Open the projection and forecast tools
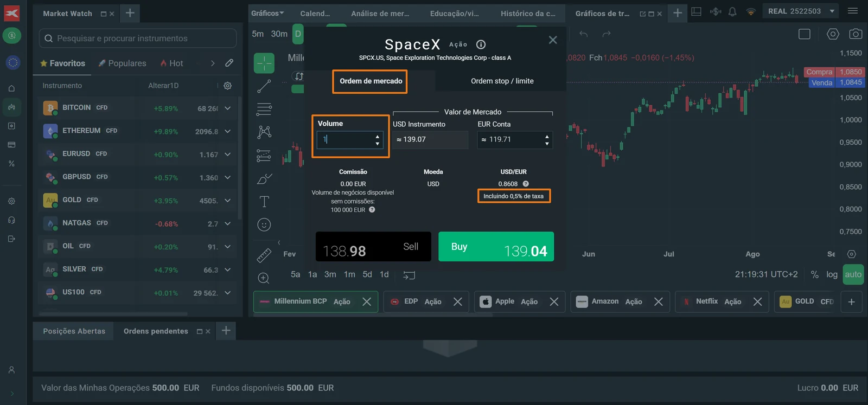 (x=264, y=156)
